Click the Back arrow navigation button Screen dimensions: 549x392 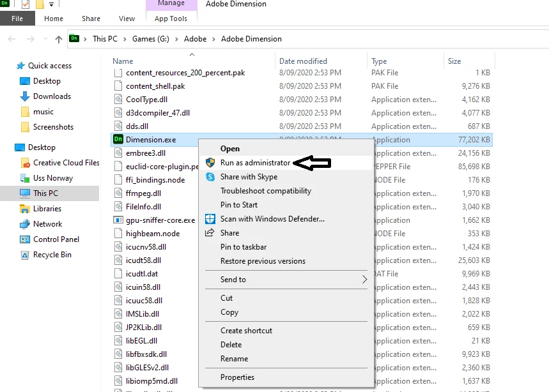(12, 39)
